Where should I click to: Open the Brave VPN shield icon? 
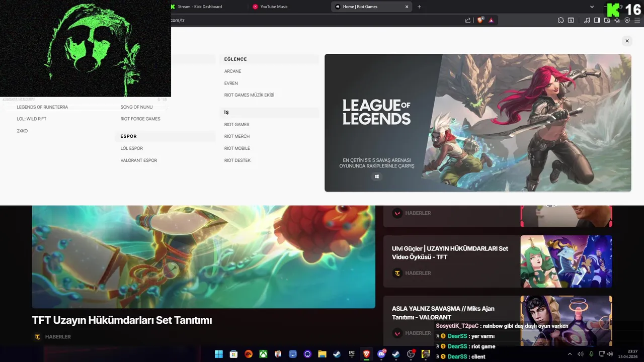point(627,20)
